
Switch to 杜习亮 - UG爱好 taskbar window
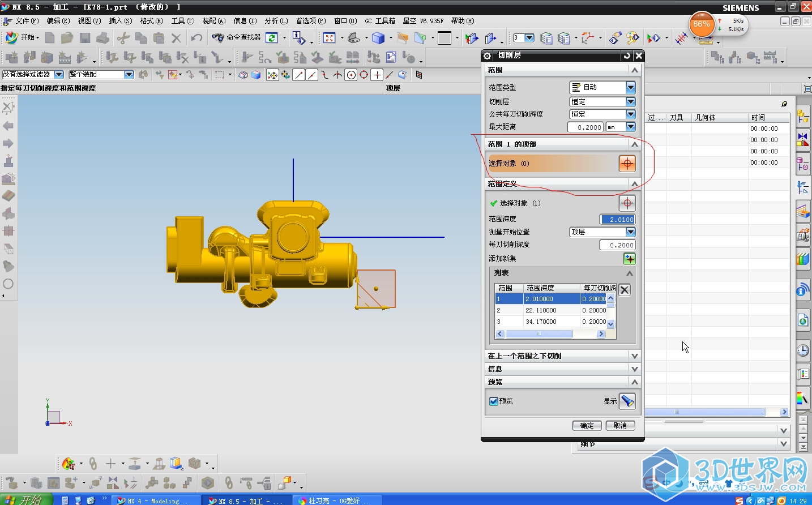pos(337,500)
